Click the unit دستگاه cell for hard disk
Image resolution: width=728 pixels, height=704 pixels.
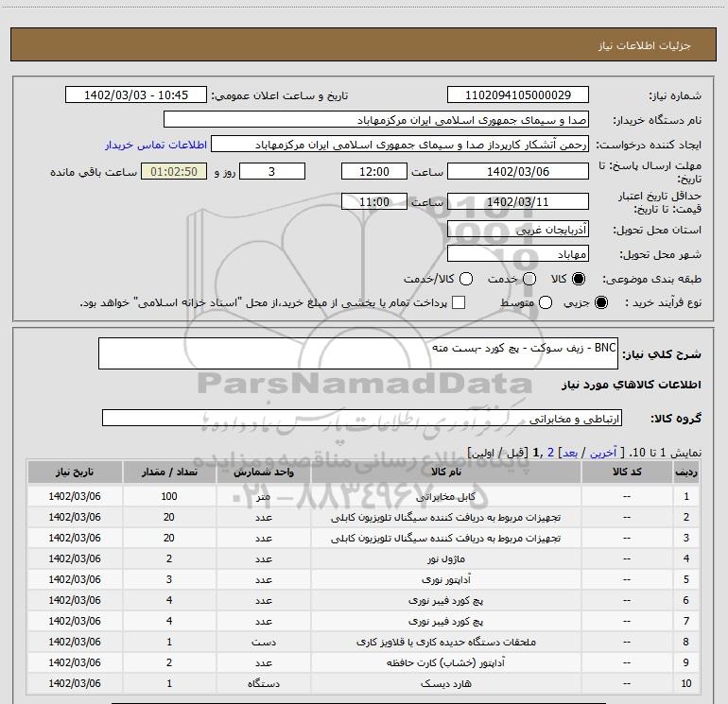263,683
